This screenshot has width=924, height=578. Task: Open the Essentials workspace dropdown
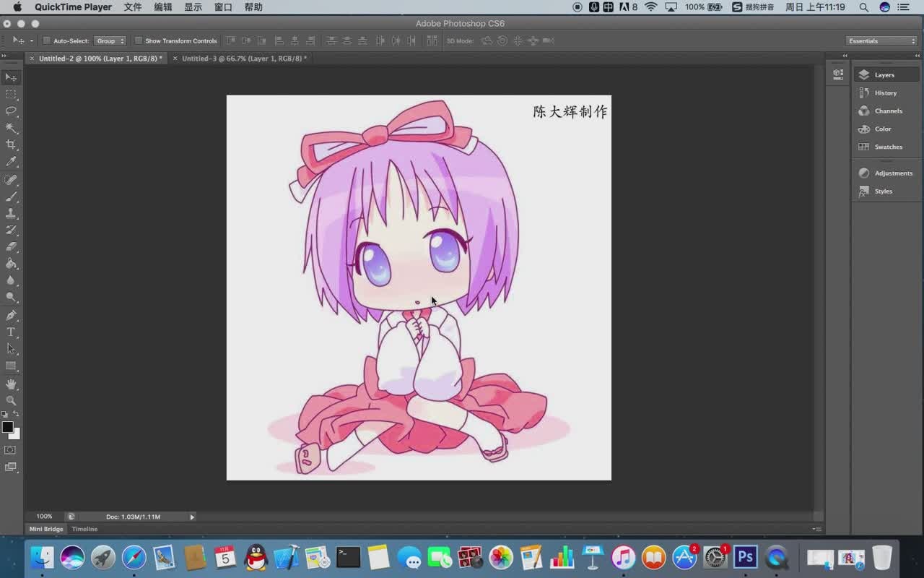point(881,40)
